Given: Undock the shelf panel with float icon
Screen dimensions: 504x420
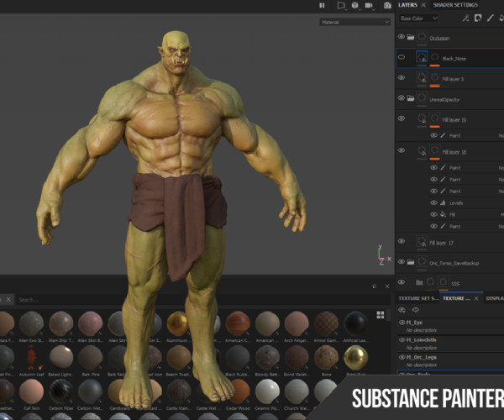Looking at the screenshot, I should pyautogui.click(x=374, y=286).
